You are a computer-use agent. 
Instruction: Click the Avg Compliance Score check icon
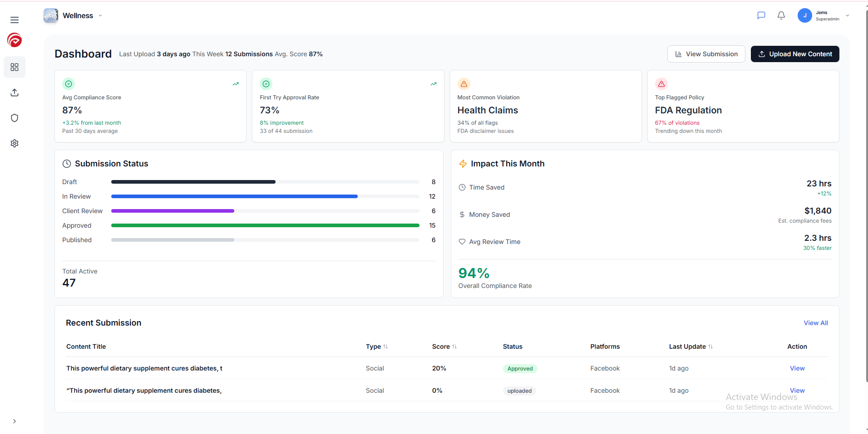[x=69, y=84]
